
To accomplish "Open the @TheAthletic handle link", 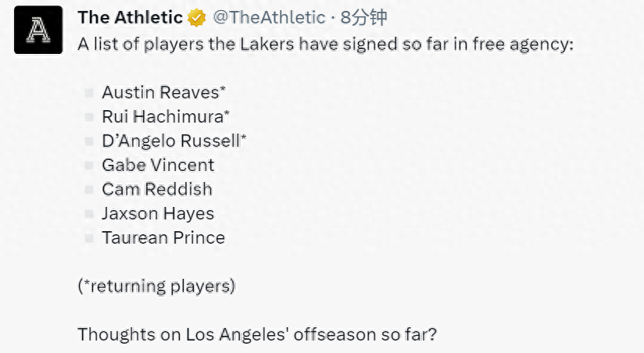I will tap(269, 18).
